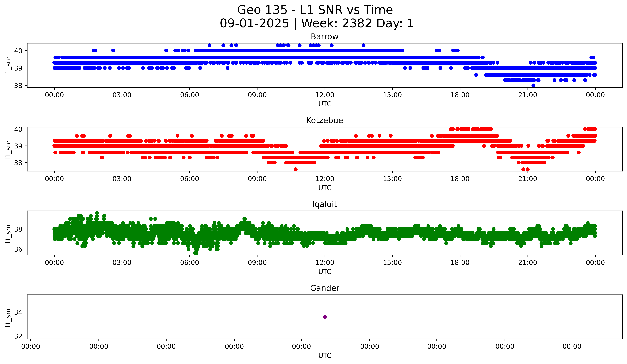Click the 03:00 tick label under Barrow
Image resolution: width=627 pixels, height=364 pixels.
point(122,95)
